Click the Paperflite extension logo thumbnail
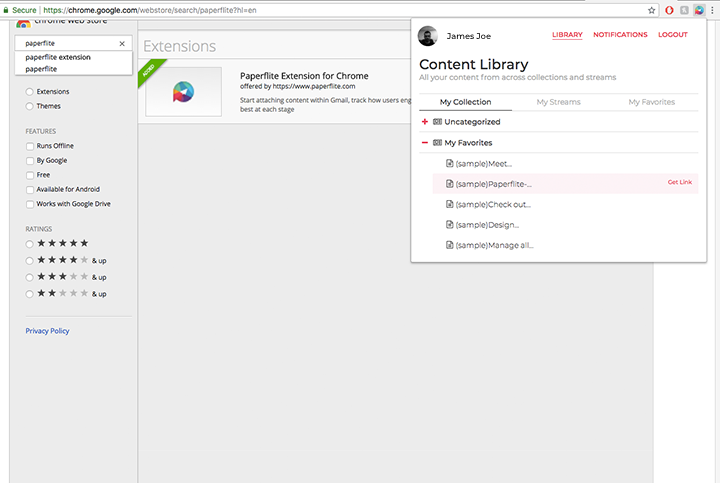Image resolution: width=720 pixels, height=483 pixels. [183, 92]
